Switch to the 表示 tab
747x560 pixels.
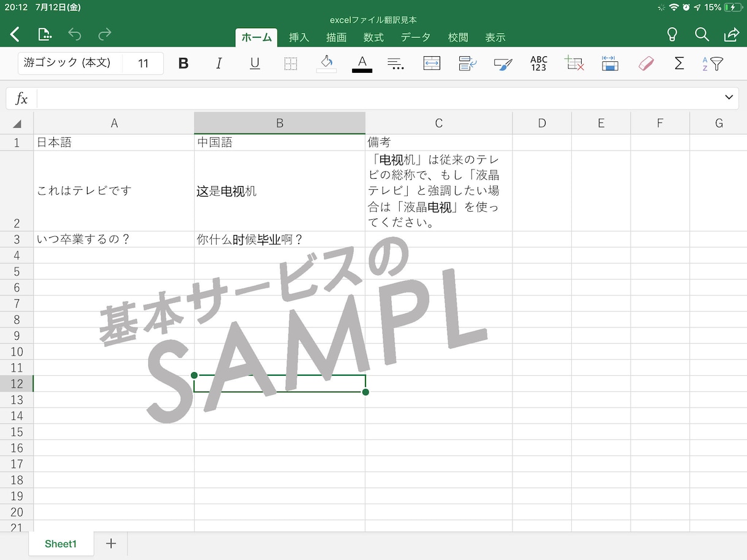pos(495,37)
